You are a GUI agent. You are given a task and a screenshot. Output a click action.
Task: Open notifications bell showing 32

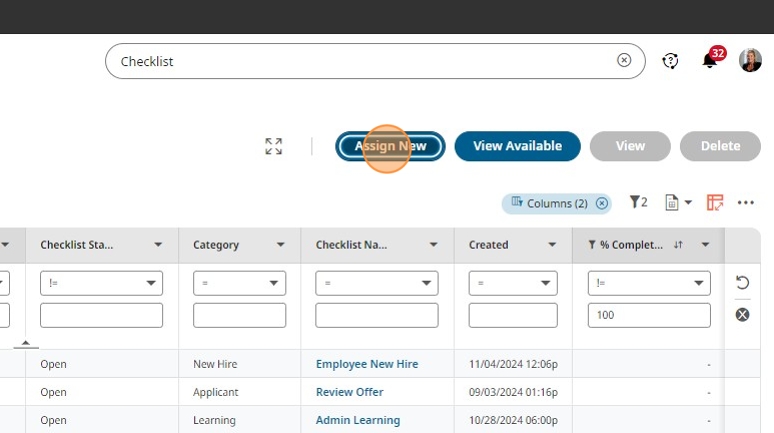click(x=710, y=61)
